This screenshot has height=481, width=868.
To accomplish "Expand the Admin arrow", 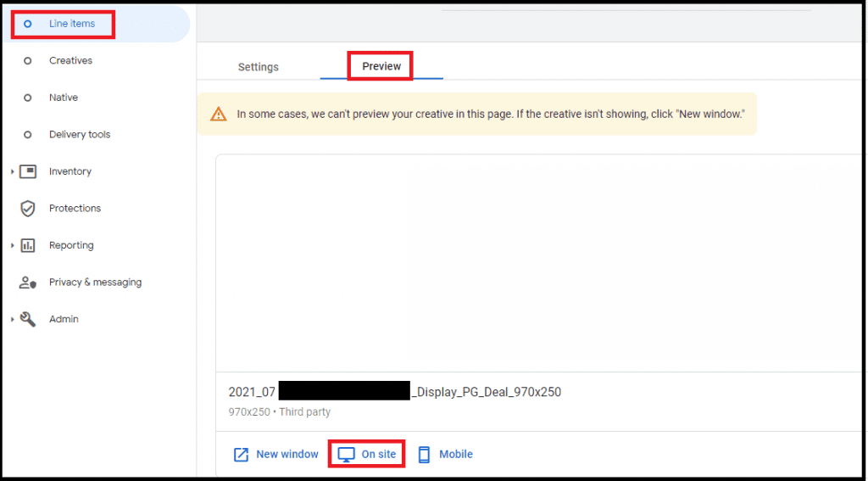I will click(x=12, y=320).
